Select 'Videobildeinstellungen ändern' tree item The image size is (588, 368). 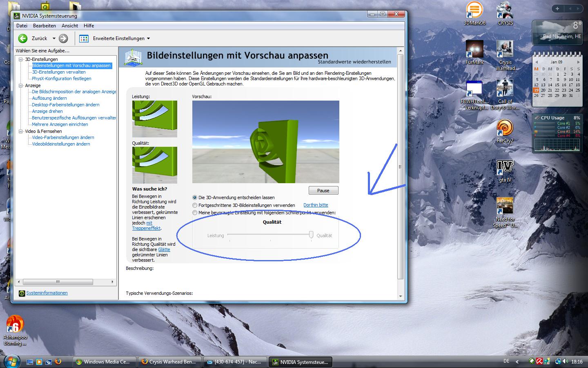tap(61, 144)
